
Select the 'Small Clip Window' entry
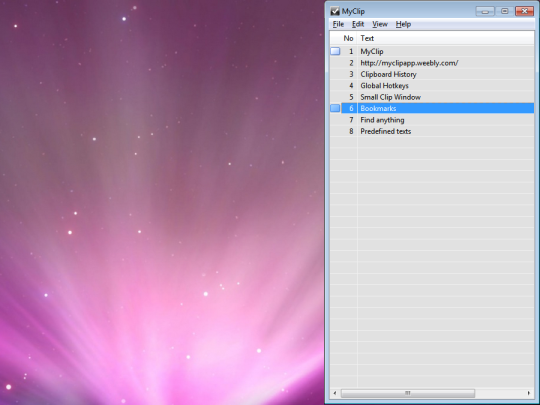click(x=391, y=97)
